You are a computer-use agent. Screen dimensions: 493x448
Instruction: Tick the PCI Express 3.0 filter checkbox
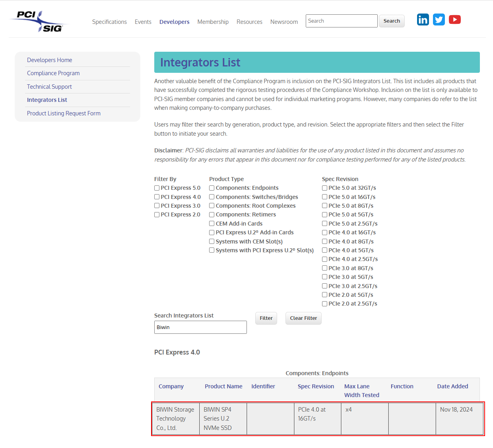(x=157, y=206)
